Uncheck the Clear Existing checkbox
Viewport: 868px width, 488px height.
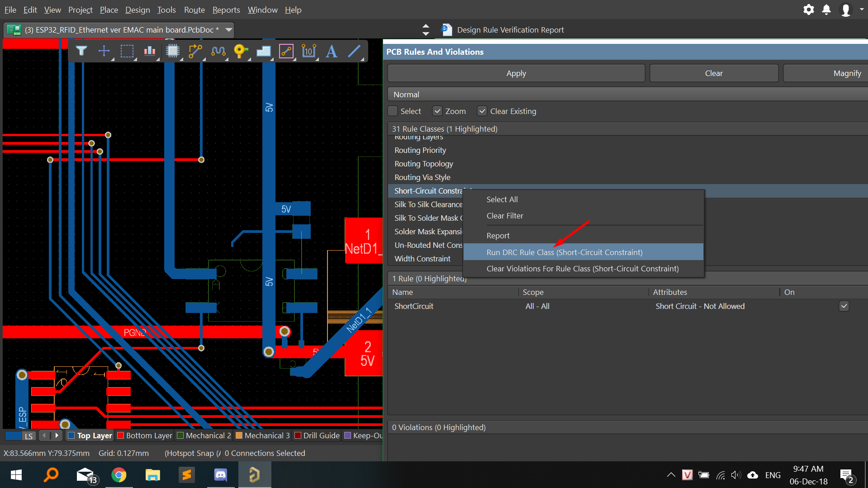(x=482, y=111)
